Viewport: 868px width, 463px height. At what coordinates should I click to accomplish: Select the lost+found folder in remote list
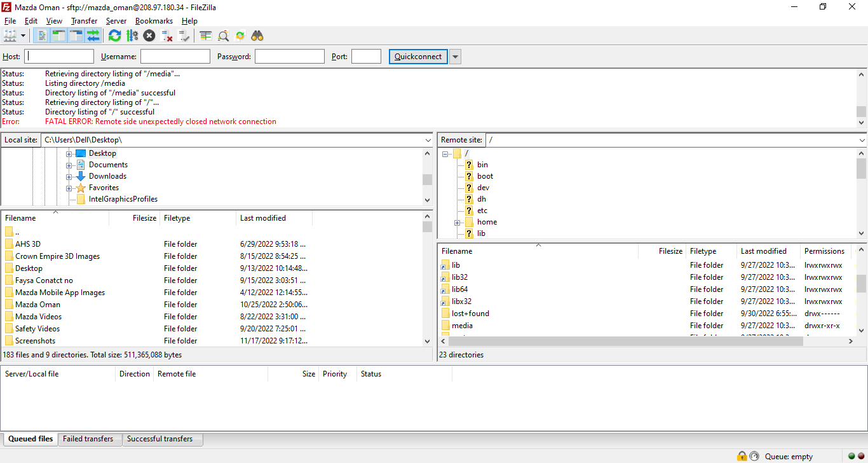tap(470, 314)
